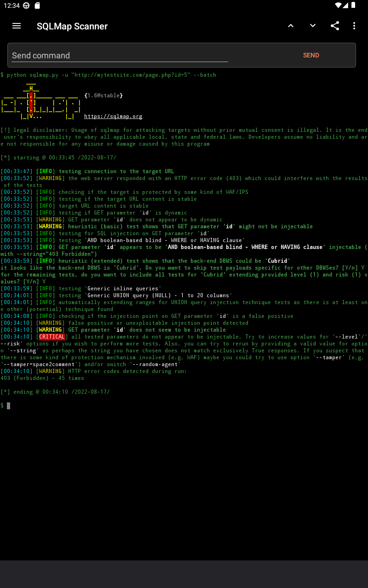Tap the up chevron arrow in toolbar
The width and height of the screenshot is (368, 588).
291,26
